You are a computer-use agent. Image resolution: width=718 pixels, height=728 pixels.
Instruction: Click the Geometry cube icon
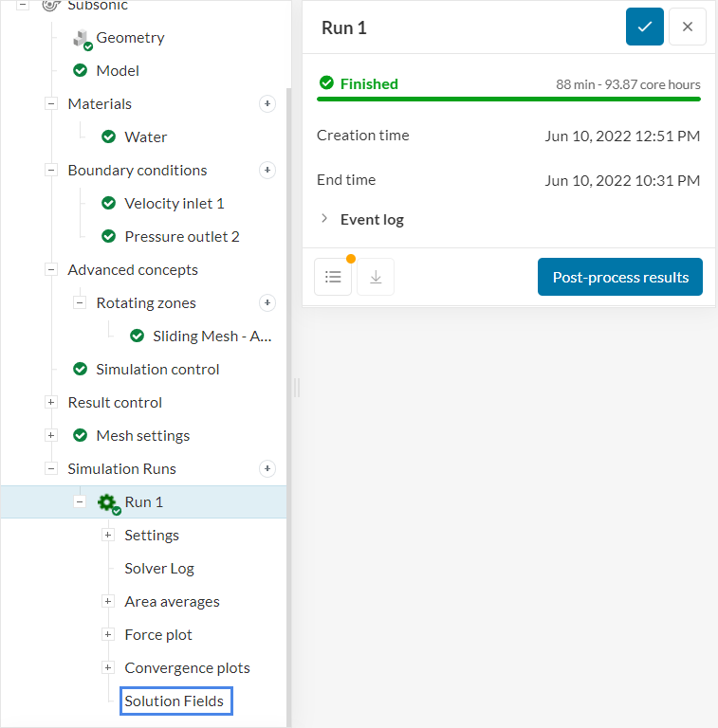(83, 39)
